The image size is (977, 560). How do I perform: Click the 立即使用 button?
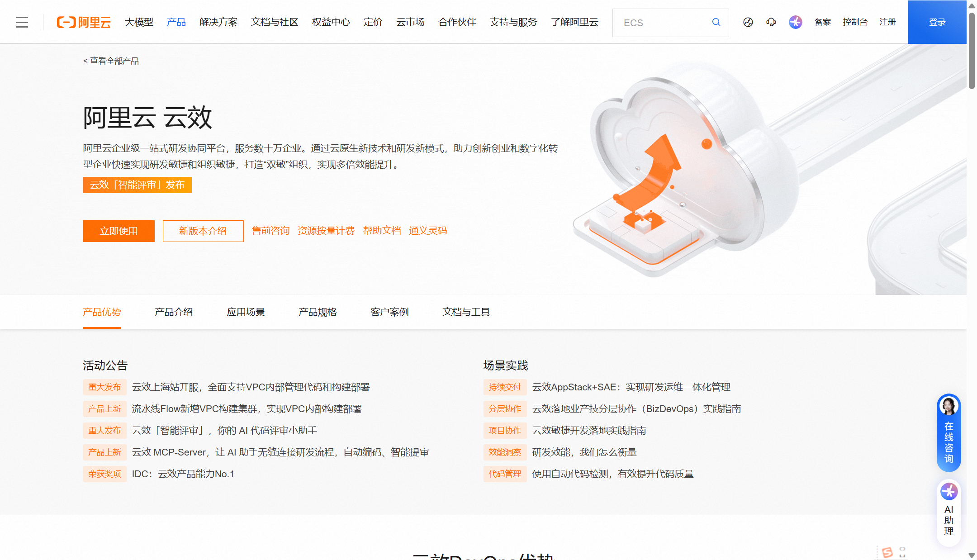[x=119, y=231]
